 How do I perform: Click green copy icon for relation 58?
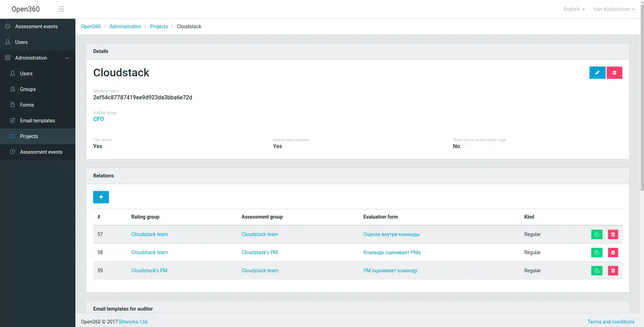tap(597, 252)
